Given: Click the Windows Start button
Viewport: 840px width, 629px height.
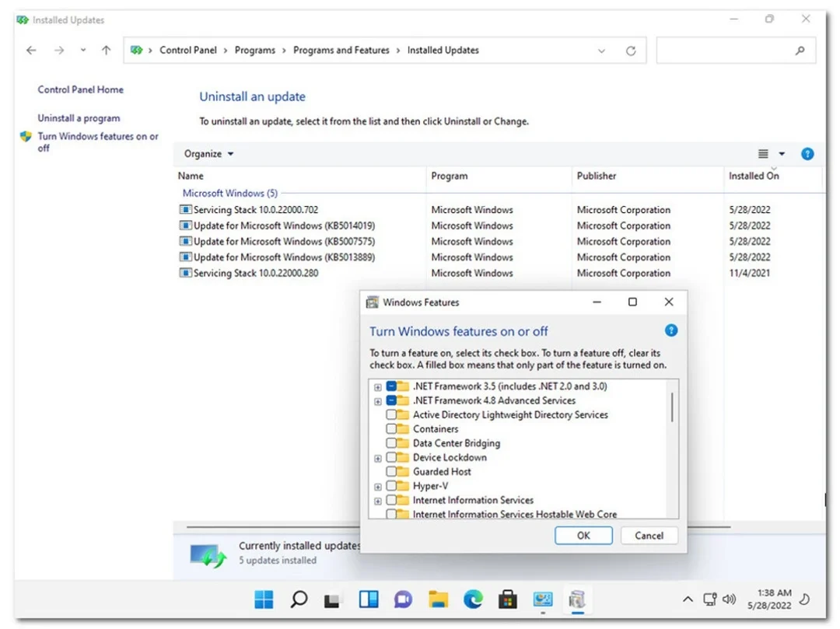Looking at the screenshot, I should tap(264, 599).
